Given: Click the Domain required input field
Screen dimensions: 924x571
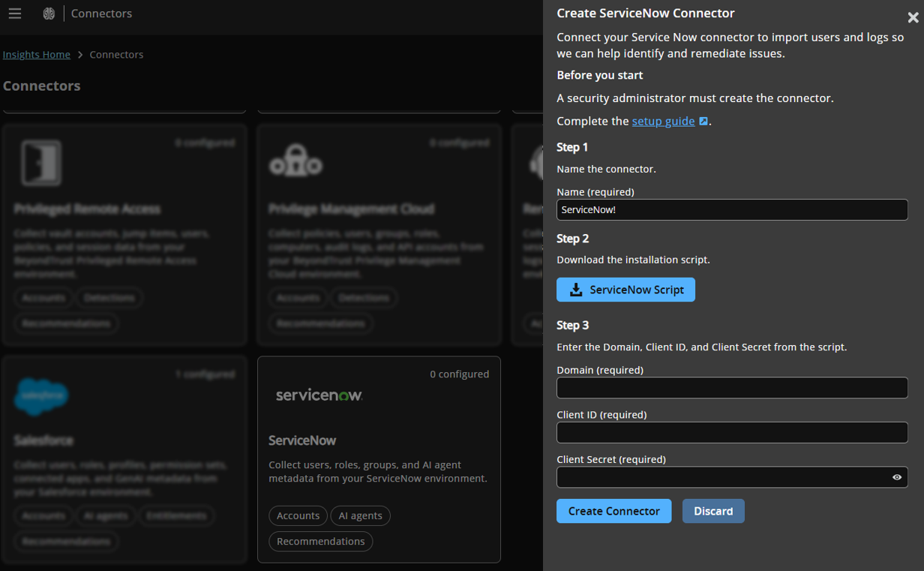Looking at the screenshot, I should [732, 387].
